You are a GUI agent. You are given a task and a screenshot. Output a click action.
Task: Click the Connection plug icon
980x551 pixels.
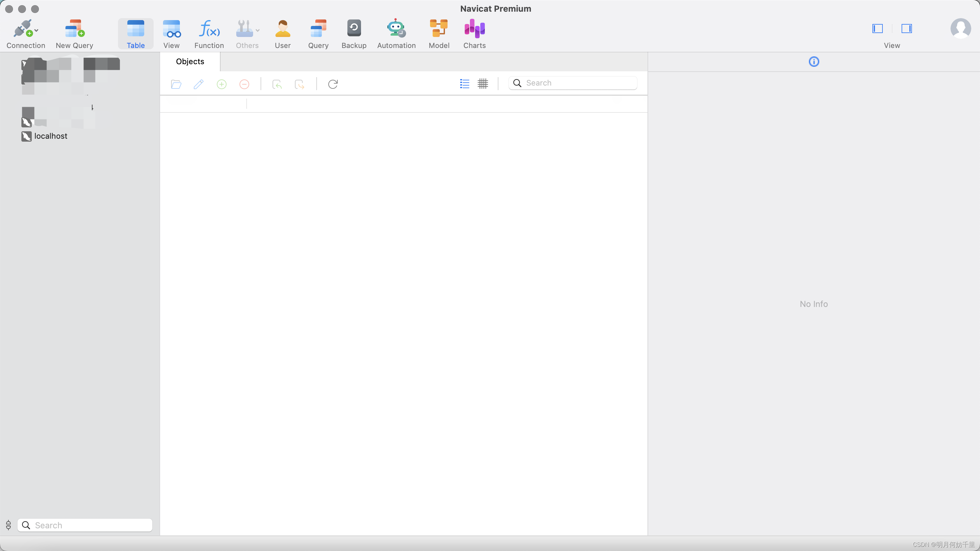(x=23, y=29)
